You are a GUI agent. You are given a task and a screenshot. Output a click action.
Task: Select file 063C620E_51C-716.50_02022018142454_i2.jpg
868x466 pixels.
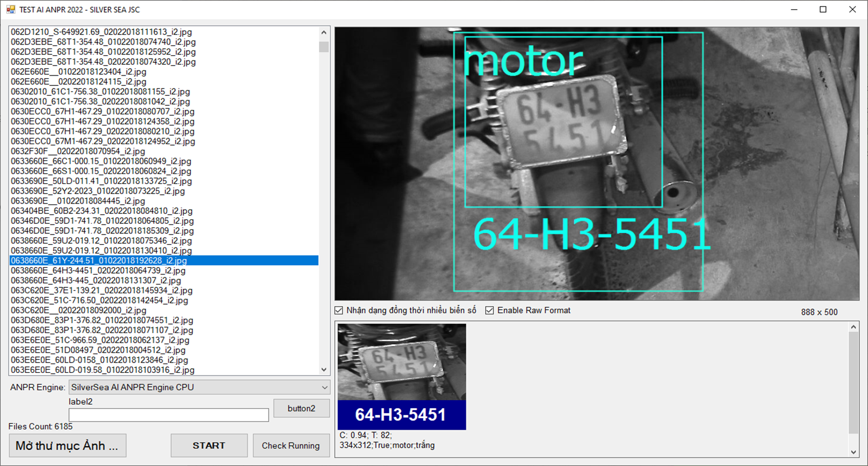99,301
